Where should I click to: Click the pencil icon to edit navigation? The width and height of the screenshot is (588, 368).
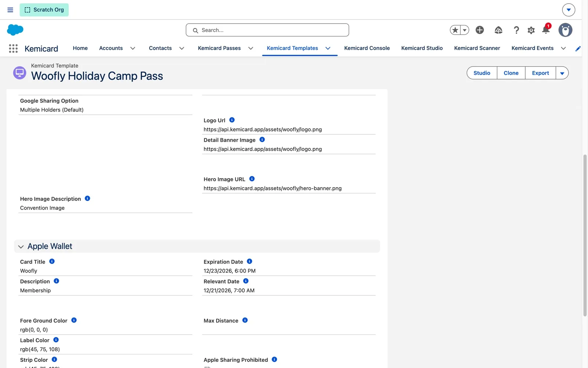[x=578, y=49]
